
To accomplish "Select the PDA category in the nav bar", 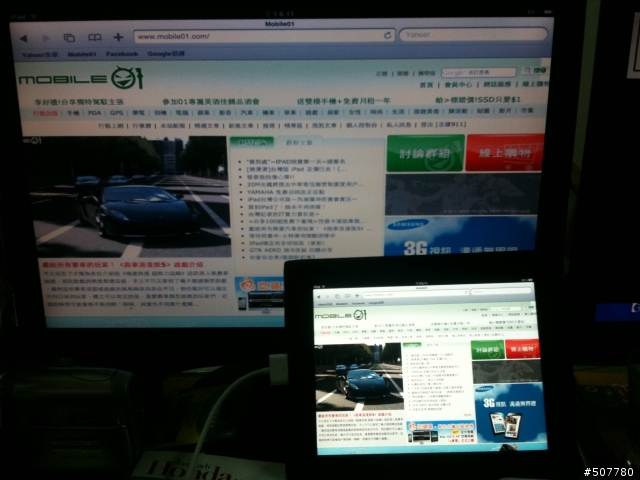I will click(94, 113).
